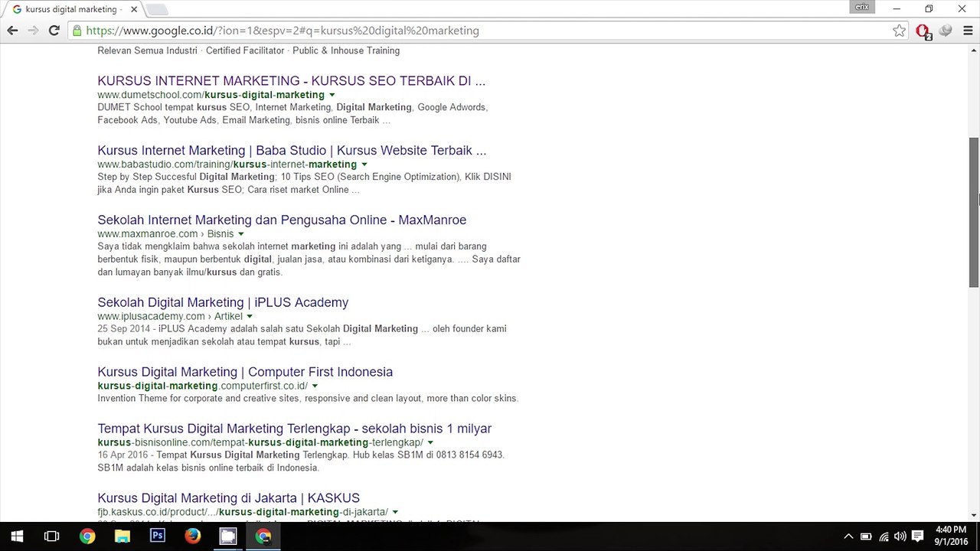Open KURSUS INTERNET MARKETING - KURSUS SEO TERBAIK result

(x=292, y=80)
